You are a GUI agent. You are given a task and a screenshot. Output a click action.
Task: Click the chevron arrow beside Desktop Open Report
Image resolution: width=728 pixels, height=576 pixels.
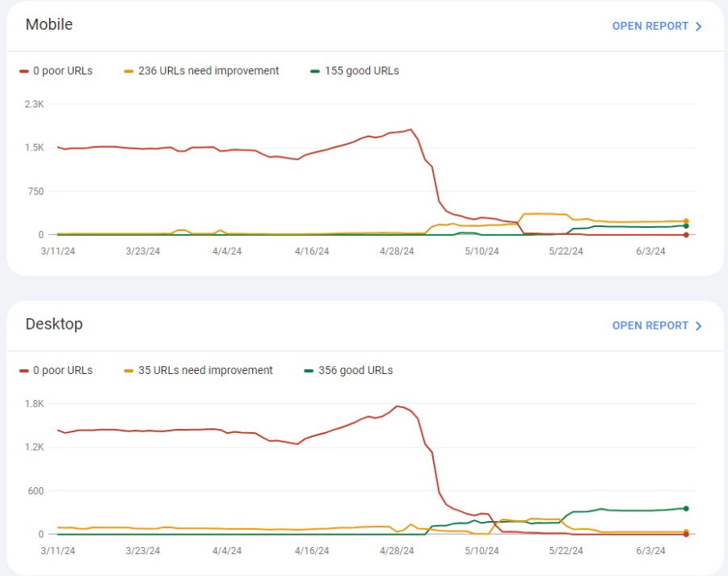pyautogui.click(x=699, y=326)
